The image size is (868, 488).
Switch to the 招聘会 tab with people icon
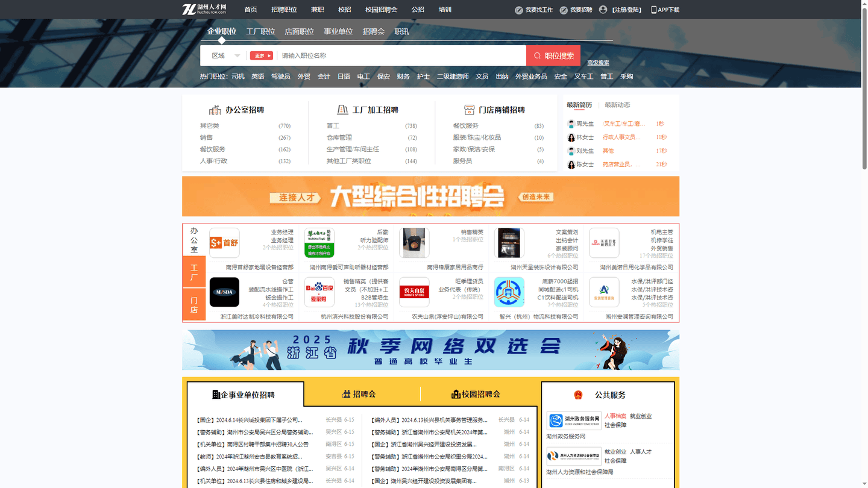pyautogui.click(x=359, y=394)
